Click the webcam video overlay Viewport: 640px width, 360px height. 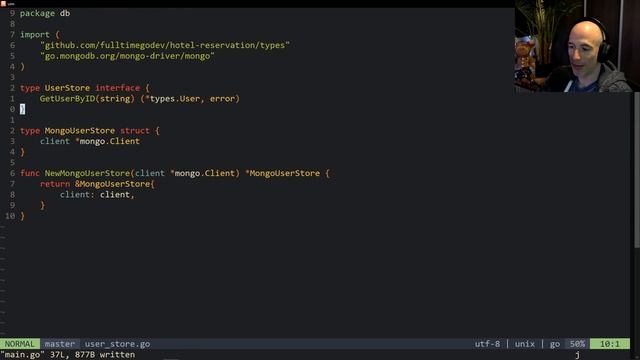[577, 46]
